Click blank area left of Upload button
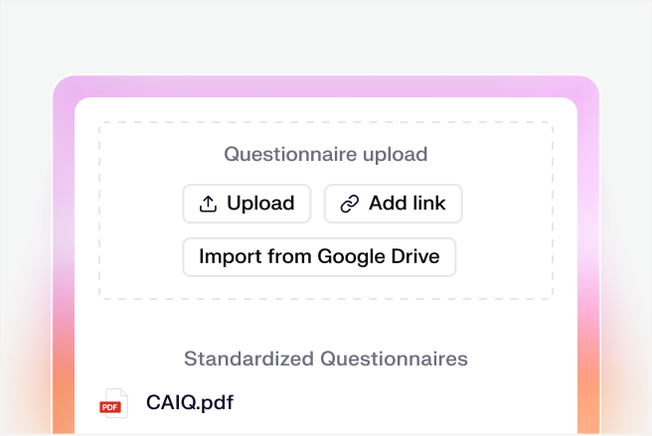The height and width of the screenshot is (436, 652). pos(140,204)
